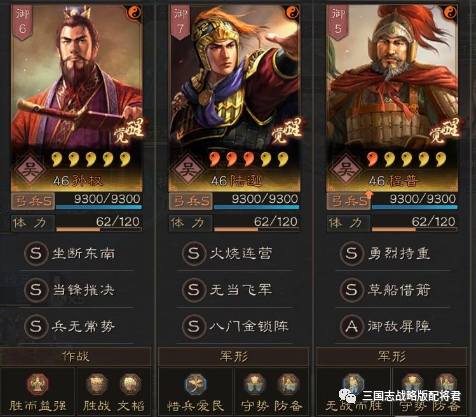Viewport: 476px width, 417px height.
Task: Select the 胜而益强 battle trait icon
Action: pyautogui.click(x=37, y=384)
